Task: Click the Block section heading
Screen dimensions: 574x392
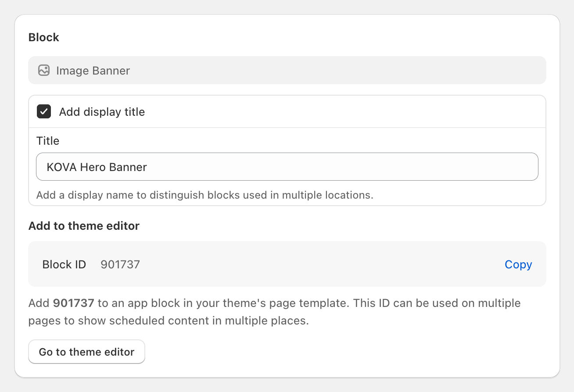Action: [43, 37]
